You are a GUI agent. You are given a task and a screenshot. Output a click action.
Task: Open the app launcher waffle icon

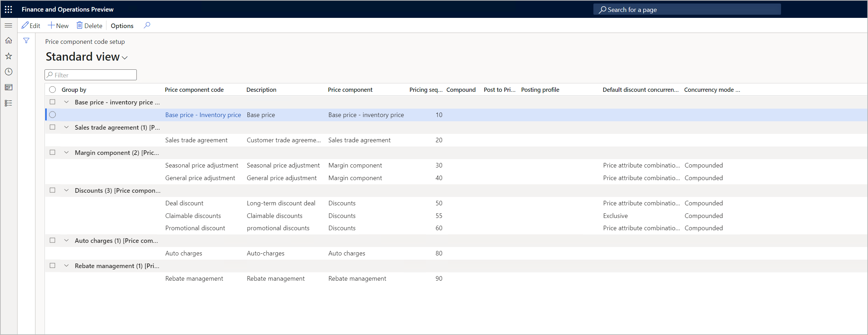point(8,9)
